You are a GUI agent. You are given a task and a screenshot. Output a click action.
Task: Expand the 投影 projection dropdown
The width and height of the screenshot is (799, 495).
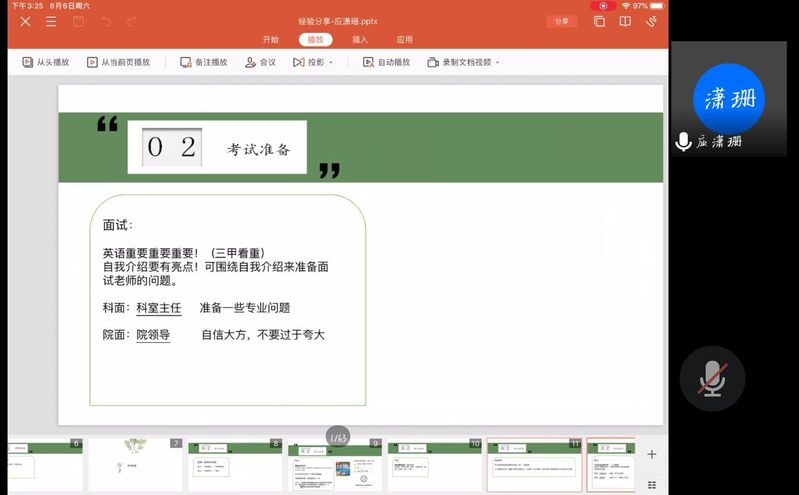click(x=312, y=62)
